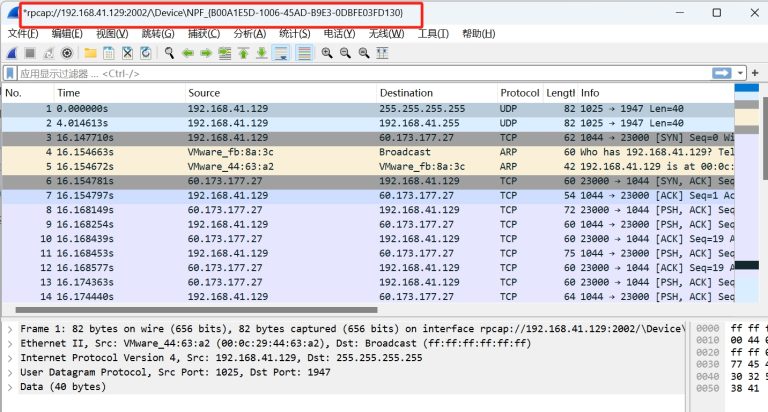Open display filter history dropdown
Viewport: 768px width, 412px height.
[740, 73]
